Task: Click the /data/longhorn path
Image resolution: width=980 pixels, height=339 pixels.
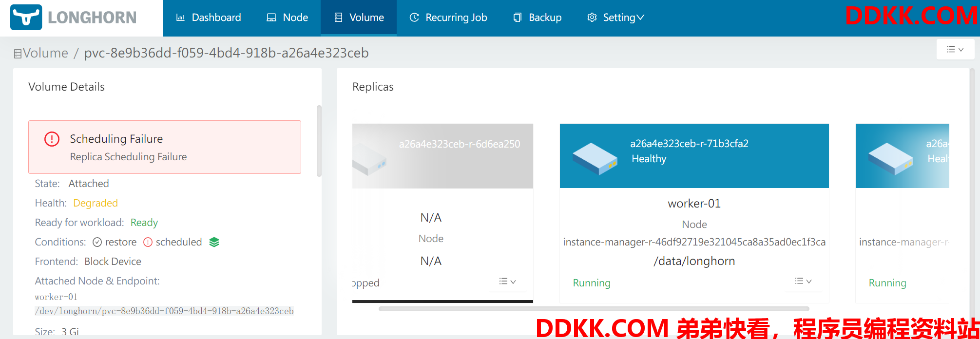Action: [x=694, y=261]
